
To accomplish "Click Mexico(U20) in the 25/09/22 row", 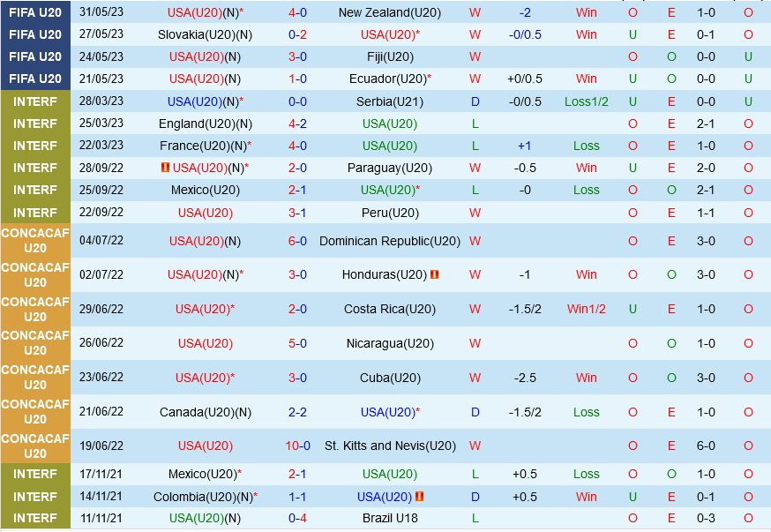I will [x=205, y=191].
